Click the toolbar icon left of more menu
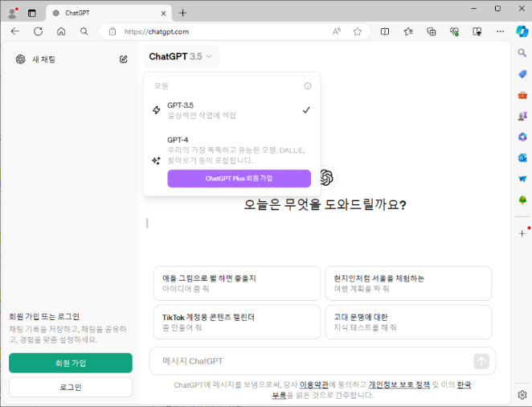The image size is (532, 407). [x=477, y=31]
